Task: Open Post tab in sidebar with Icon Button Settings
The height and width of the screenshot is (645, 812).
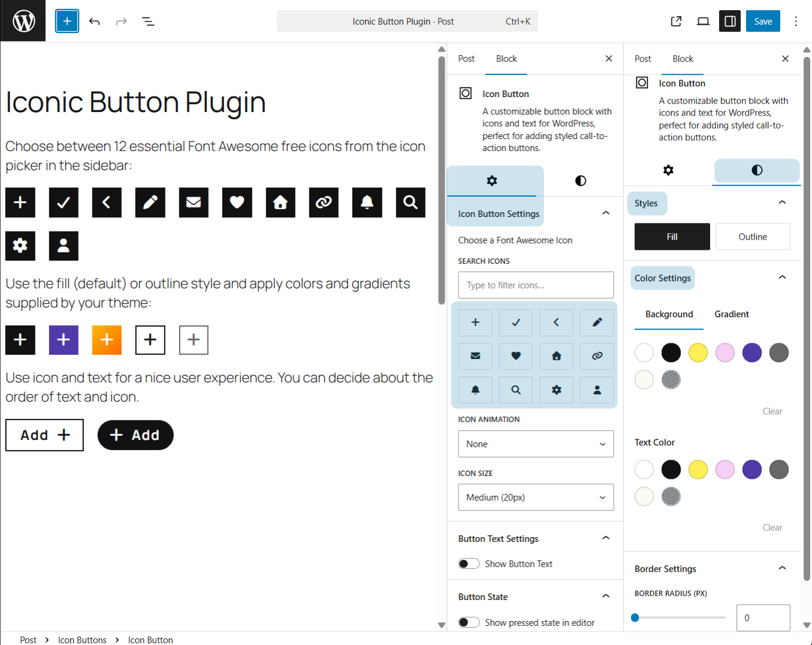Action: pos(466,59)
